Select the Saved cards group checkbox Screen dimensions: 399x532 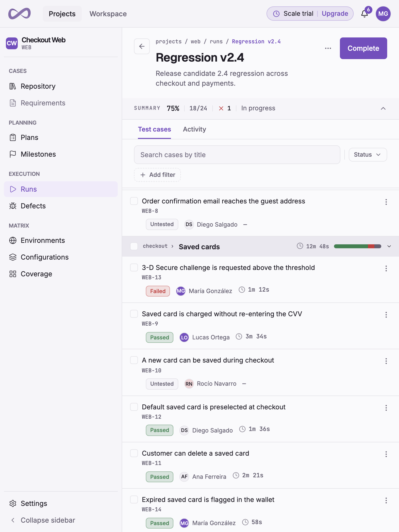[134, 246]
